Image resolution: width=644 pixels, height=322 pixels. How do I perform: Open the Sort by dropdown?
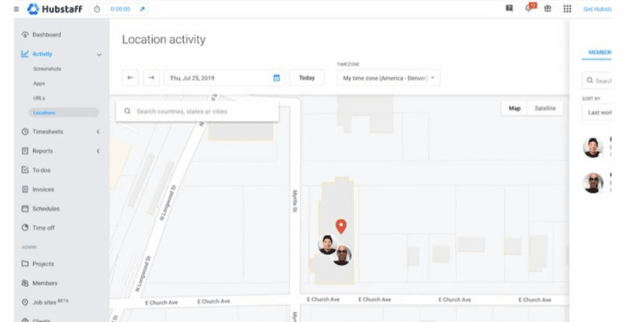point(597,112)
